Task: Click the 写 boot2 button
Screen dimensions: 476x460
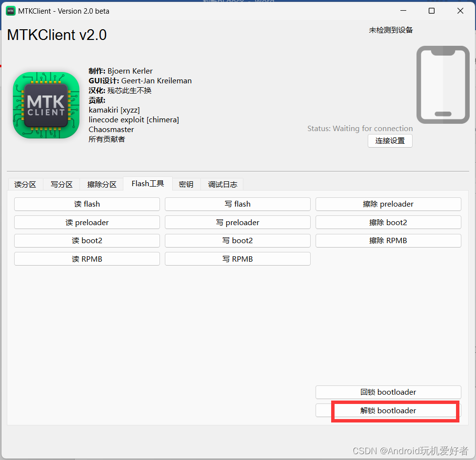Action: (238, 241)
